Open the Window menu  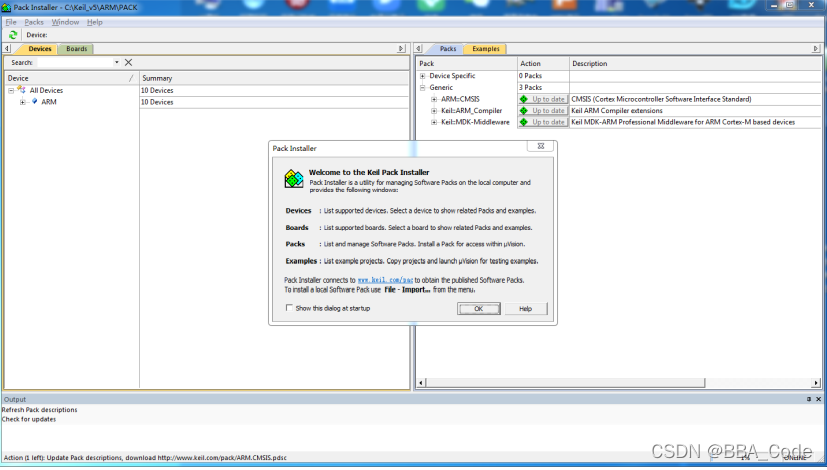pos(65,22)
